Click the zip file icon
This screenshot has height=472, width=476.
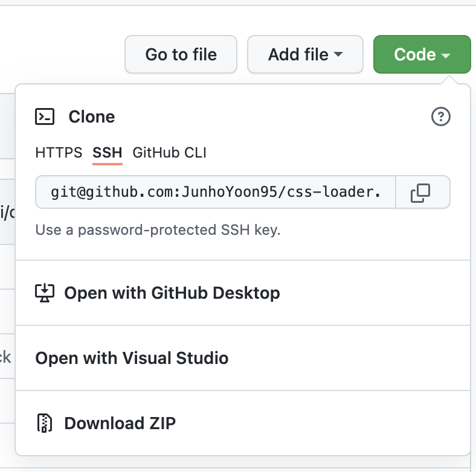[45, 423]
